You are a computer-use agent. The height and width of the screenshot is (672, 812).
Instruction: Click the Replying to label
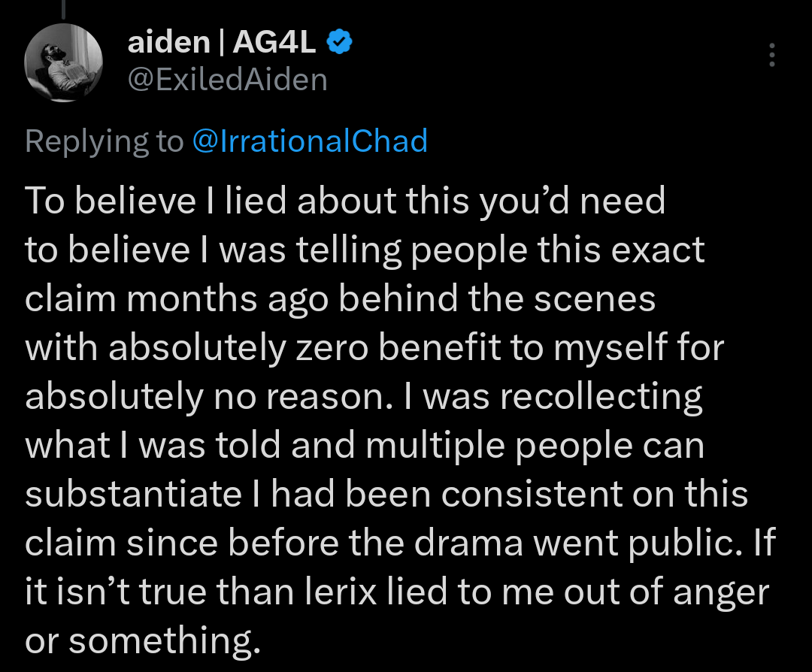click(104, 141)
